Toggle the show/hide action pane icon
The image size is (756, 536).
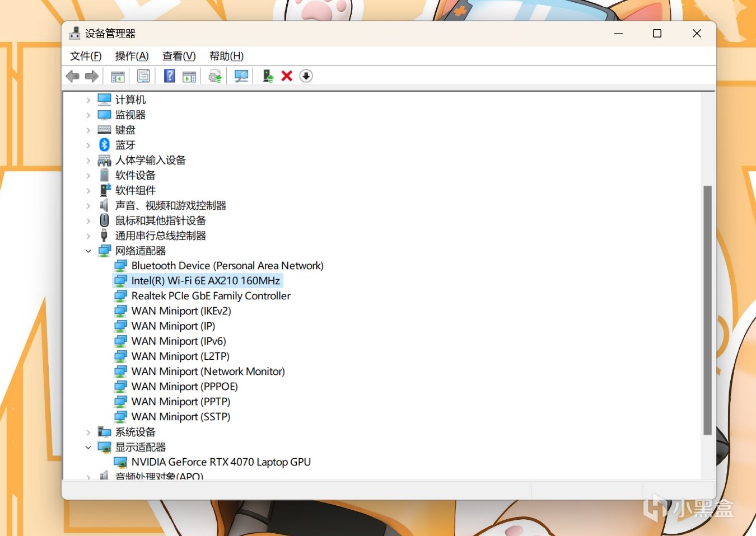pyautogui.click(x=190, y=76)
